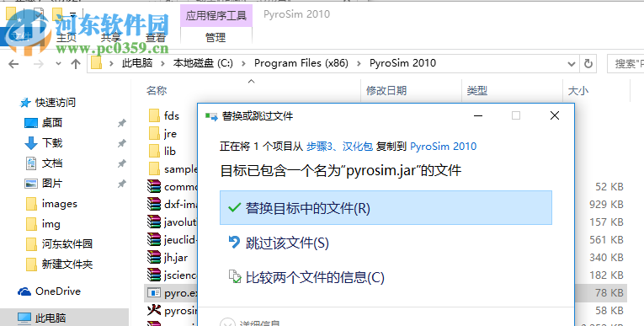The image size is (644, 326).
Task: Click the search box field
Action: (x=625, y=64)
